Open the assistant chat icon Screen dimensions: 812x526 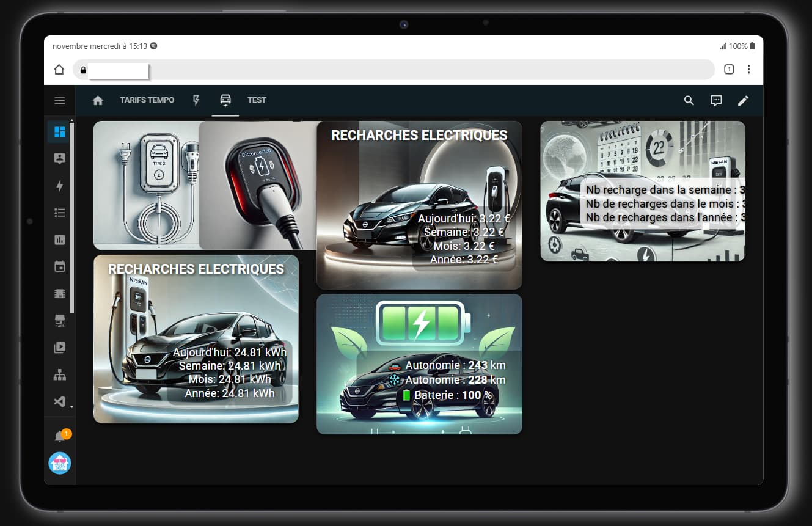coord(716,101)
